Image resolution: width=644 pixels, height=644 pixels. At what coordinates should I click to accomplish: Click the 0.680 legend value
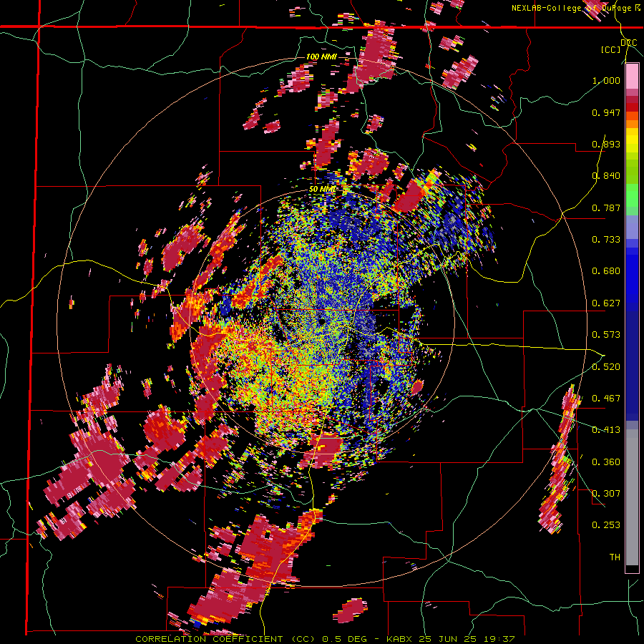(606, 271)
